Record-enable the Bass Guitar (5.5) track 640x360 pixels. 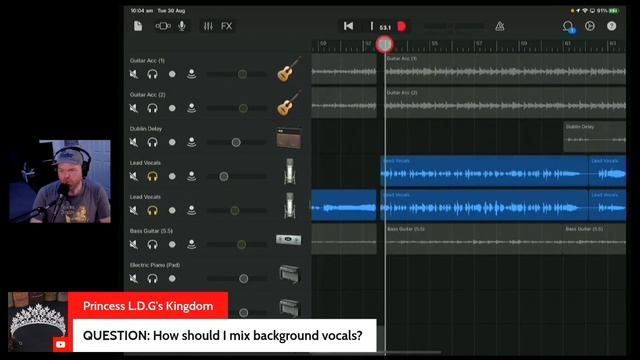pyautogui.click(x=172, y=244)
